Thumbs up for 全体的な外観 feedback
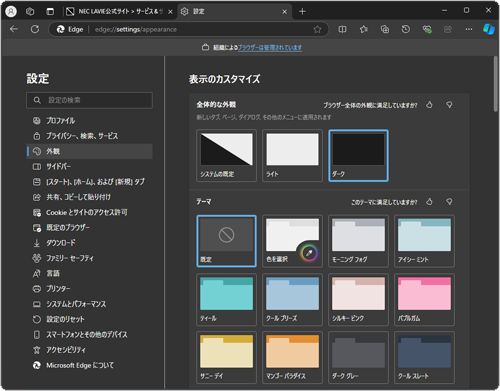The height and width of the screenshot is (391, 500). point(429,105)
